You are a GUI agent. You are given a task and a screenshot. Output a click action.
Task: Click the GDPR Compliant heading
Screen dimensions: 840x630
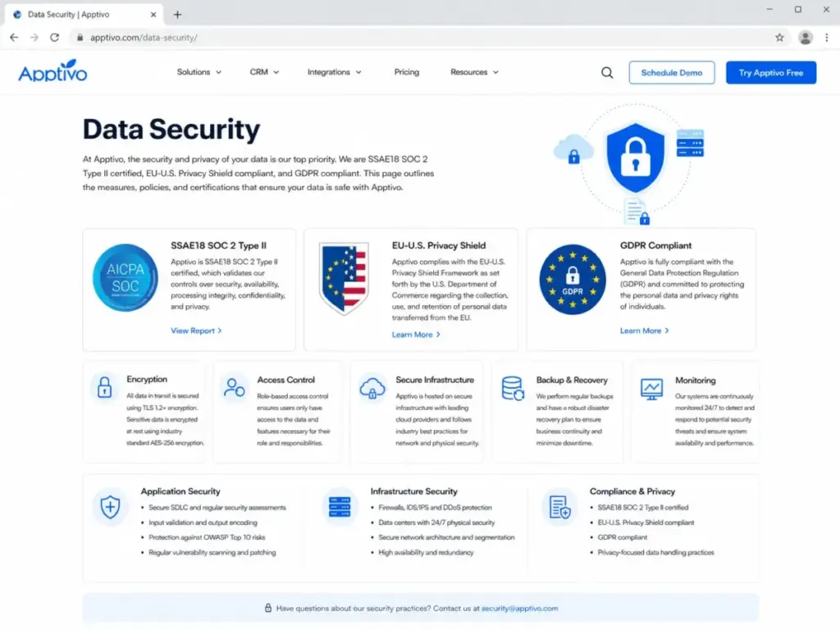tap(655, 245)
